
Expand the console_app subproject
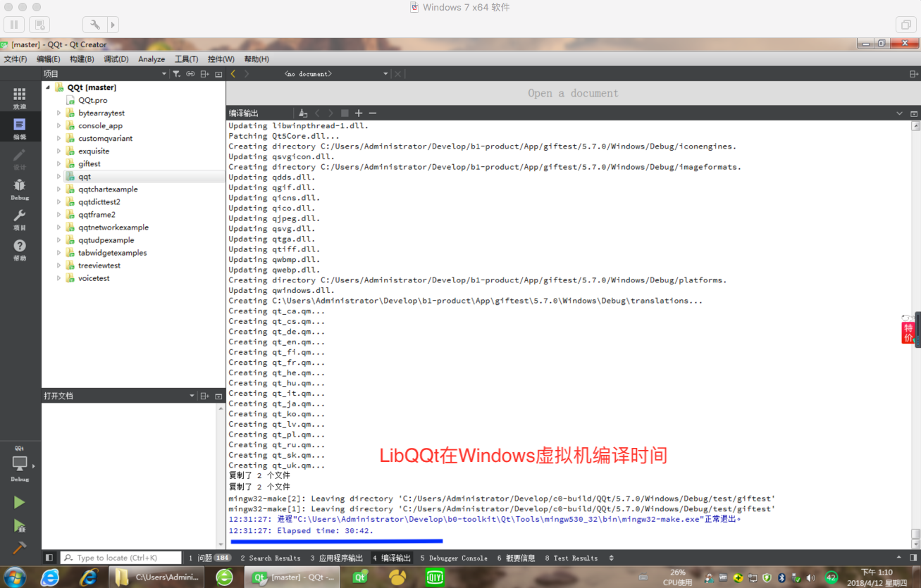59,125
